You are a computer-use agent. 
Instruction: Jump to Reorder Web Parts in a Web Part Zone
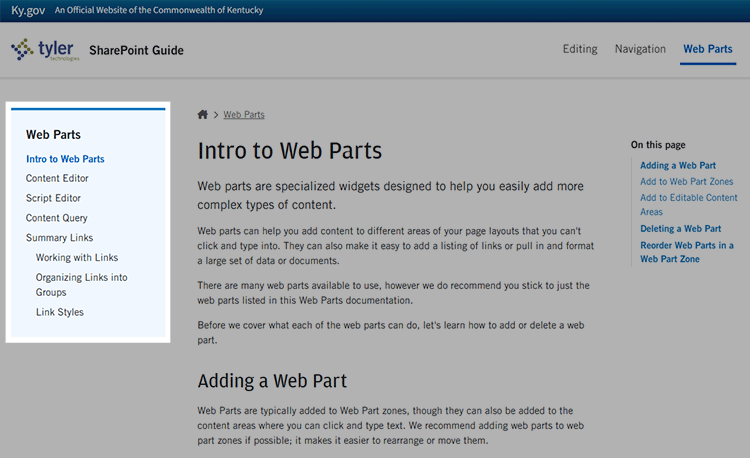[x=687, y=252]
